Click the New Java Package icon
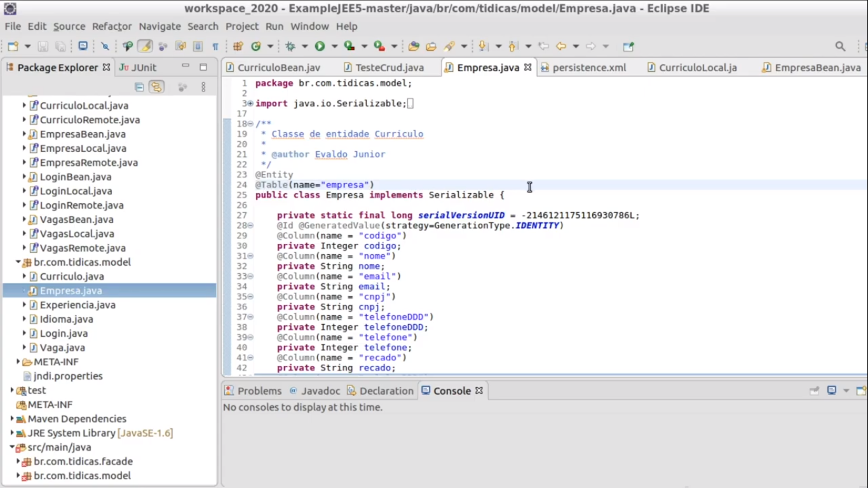This screenshot has height=488, width=868. point(238,46)
